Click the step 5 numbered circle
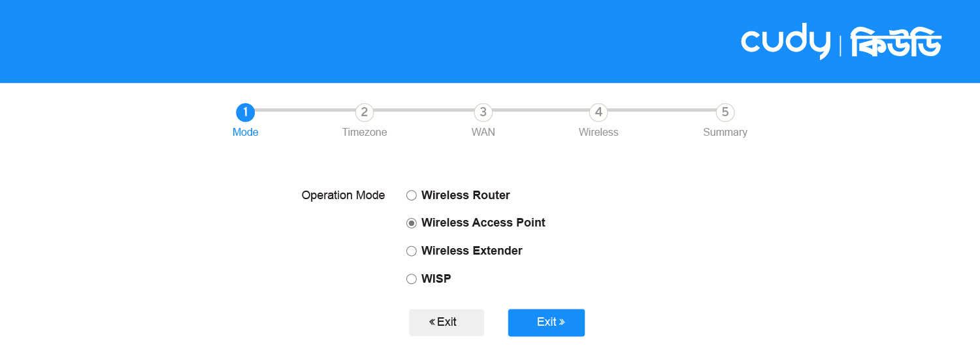This screenshot has width=980, height=363. click(x=725, y=112)
